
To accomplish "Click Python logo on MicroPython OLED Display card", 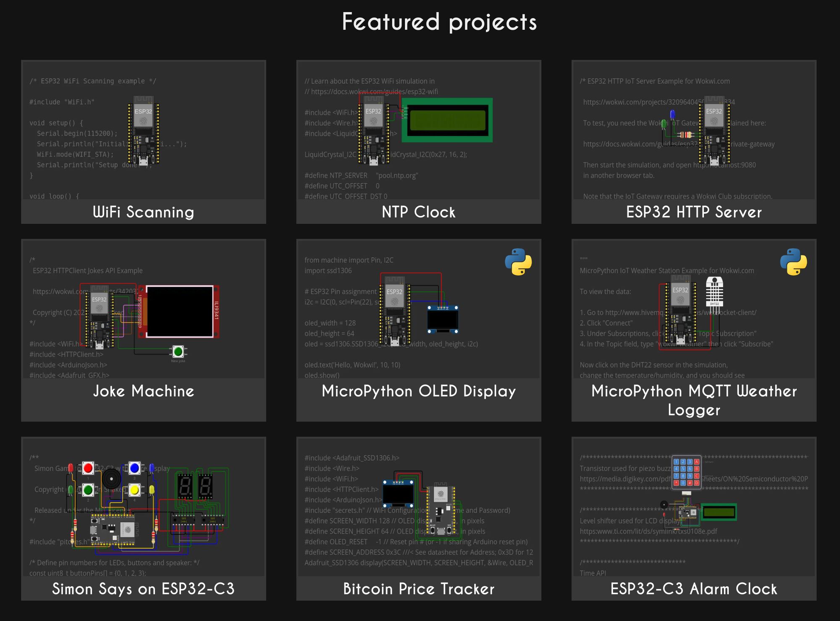I will tap(518, 262).
